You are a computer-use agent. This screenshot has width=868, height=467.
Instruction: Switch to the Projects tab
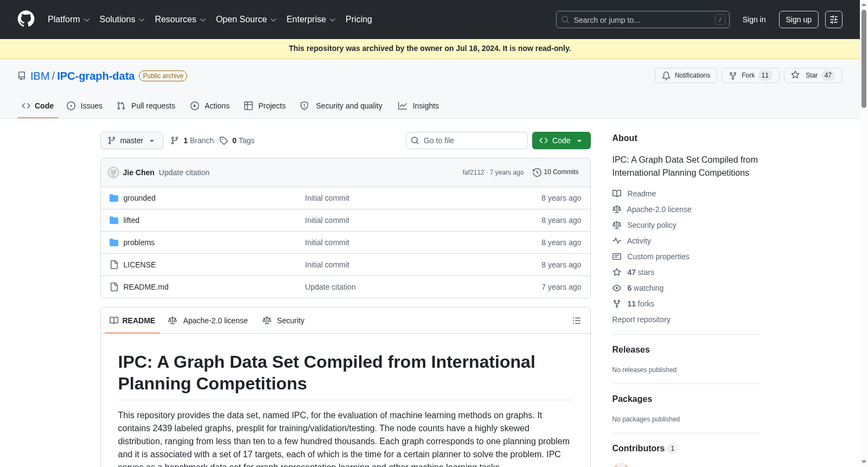click(265, 106)
